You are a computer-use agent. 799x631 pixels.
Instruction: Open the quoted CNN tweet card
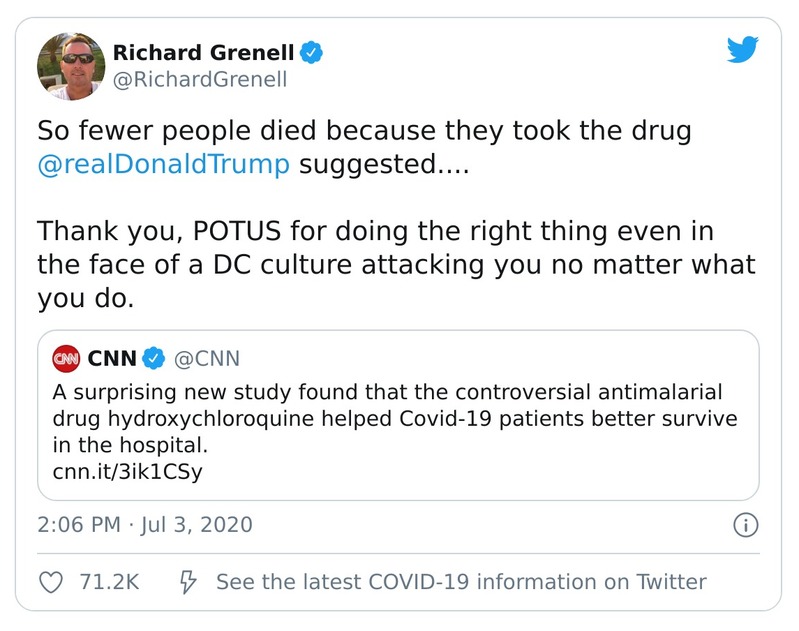(x=398, y=415)
